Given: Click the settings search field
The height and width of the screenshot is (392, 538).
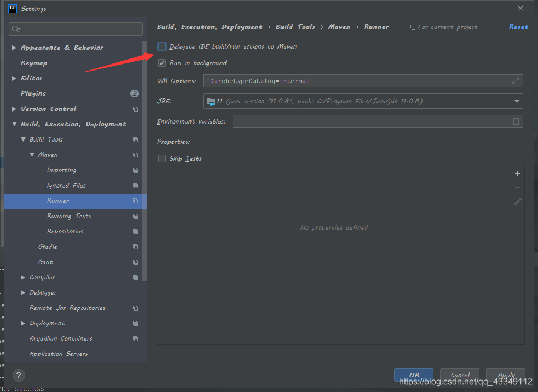Looking at the screenshot, I should 76,29.
